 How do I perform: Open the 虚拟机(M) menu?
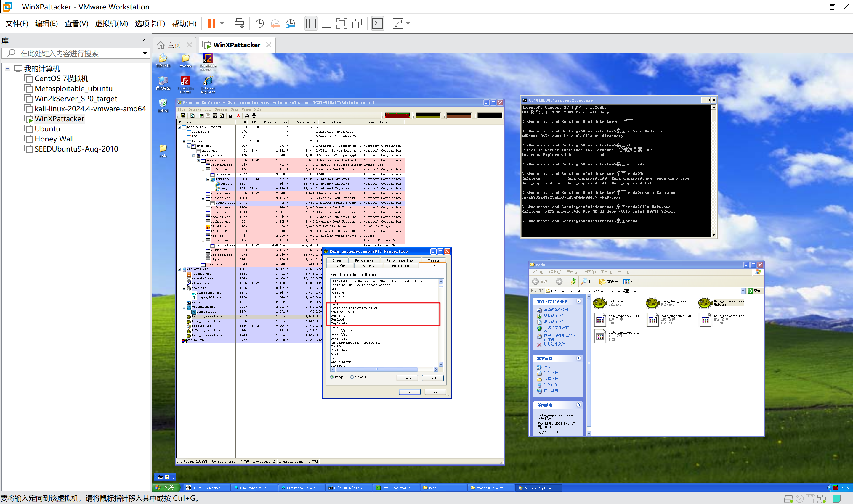[x=111, y=23]
